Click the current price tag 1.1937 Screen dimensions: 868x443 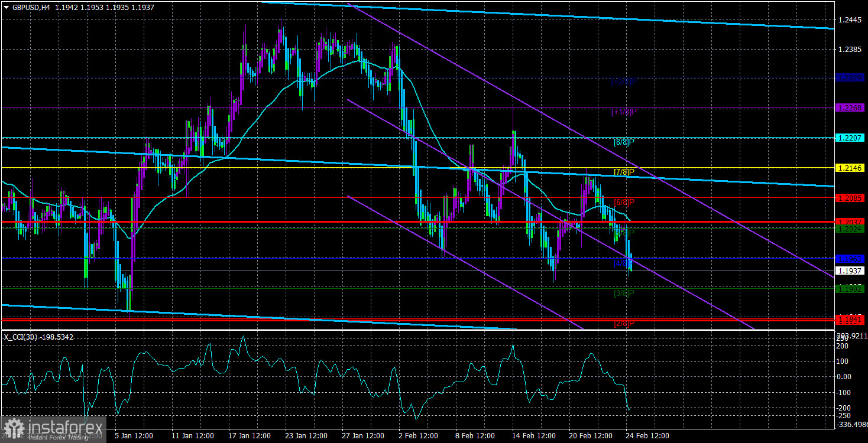(x=850, y=271)
